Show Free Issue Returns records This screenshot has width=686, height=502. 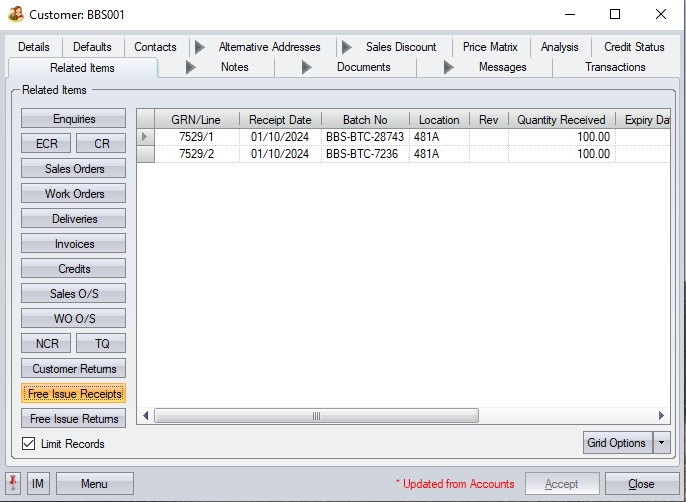click(x=74, y=419)
